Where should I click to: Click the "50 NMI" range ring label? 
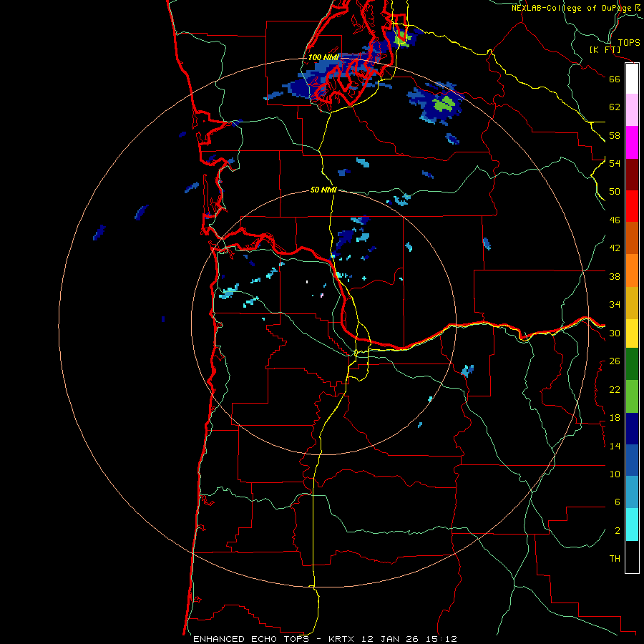[323, 190]
